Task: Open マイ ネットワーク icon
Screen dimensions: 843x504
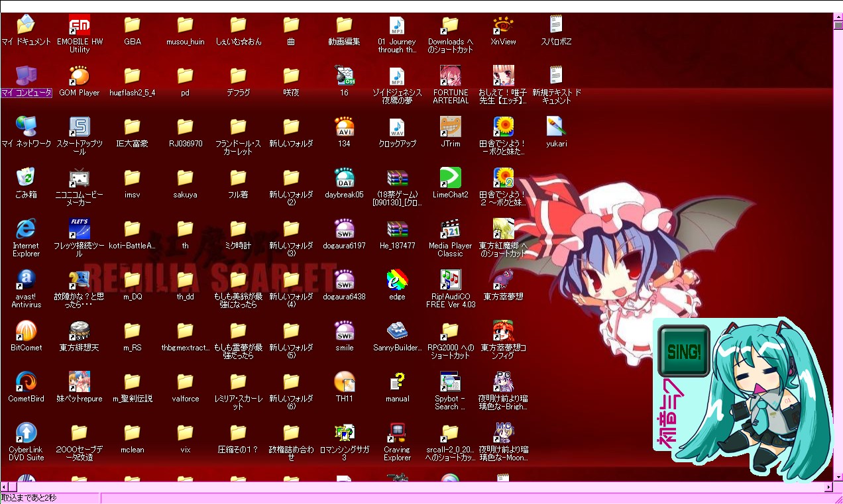Action: 26,127
